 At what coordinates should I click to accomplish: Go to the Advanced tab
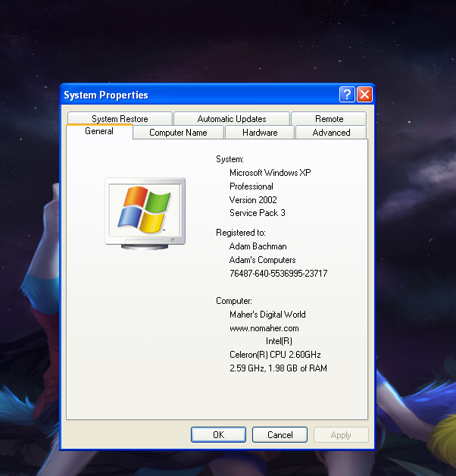331,133
